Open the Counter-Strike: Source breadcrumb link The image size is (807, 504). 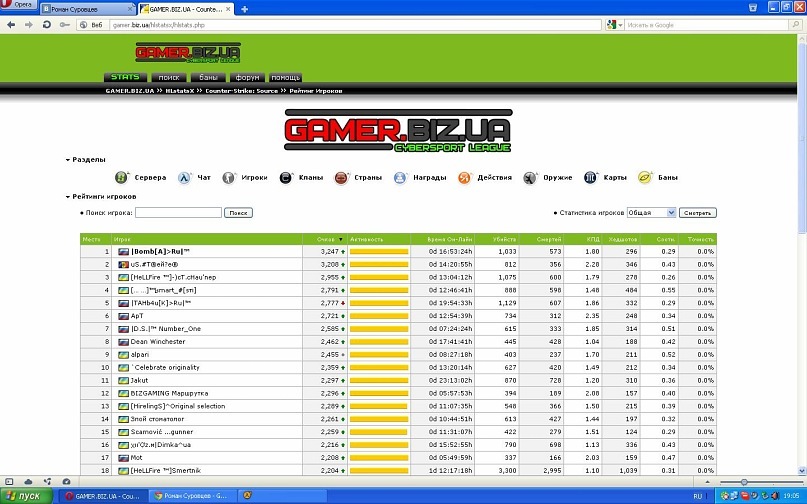tap(241, 91)
